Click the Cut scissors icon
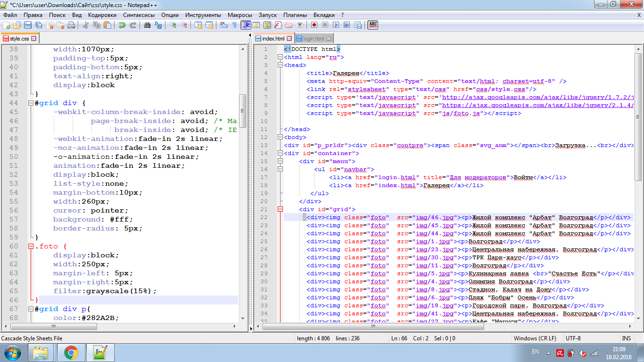This screenshot has height=362, width=644. (85, 25)
